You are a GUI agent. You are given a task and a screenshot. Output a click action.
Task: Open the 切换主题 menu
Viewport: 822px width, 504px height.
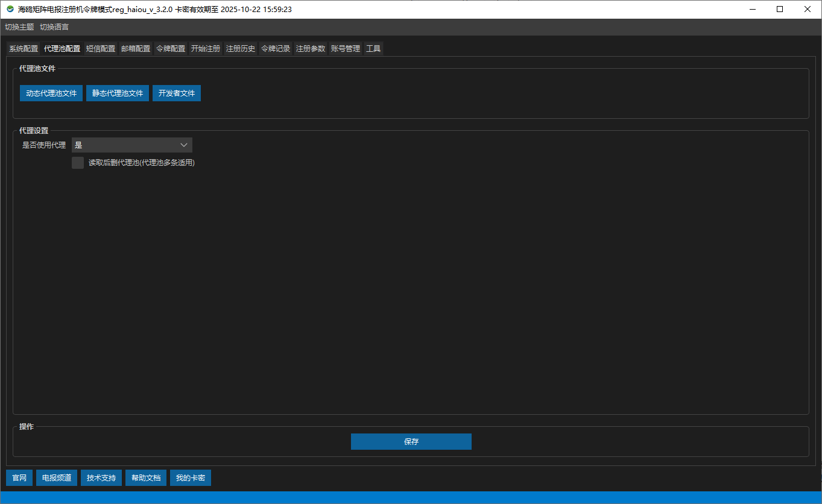tap(19, 27)
